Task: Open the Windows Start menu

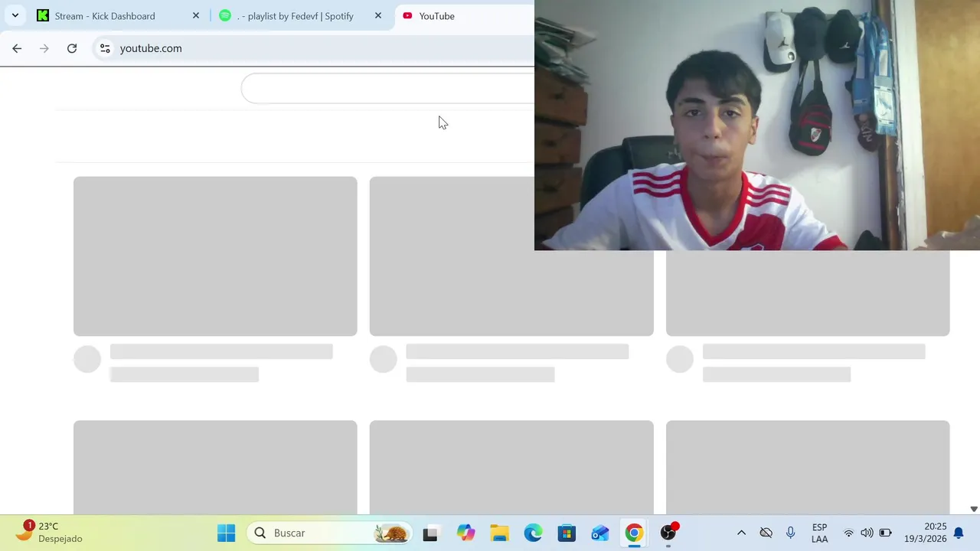Action: (226, 533)
